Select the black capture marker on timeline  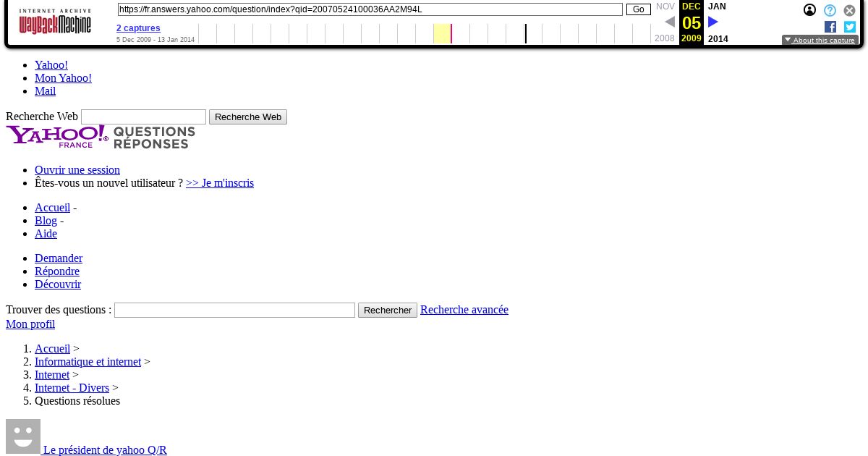click(526, 33)
